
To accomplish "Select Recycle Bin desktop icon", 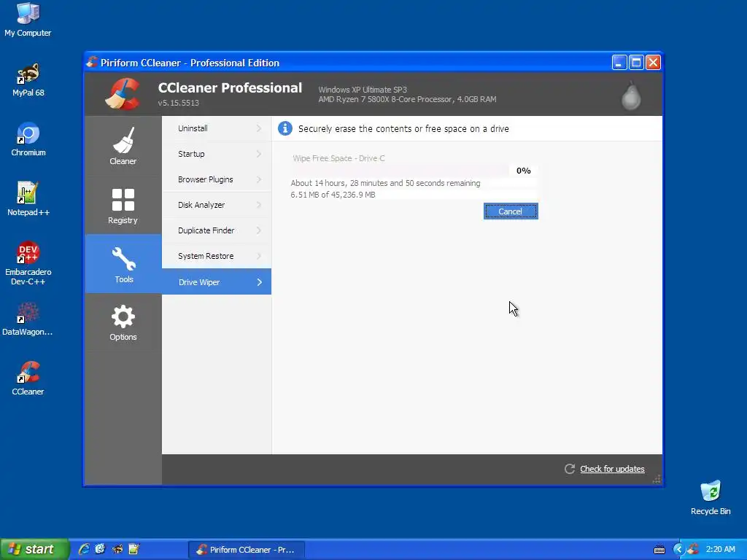I will (711, 498).
